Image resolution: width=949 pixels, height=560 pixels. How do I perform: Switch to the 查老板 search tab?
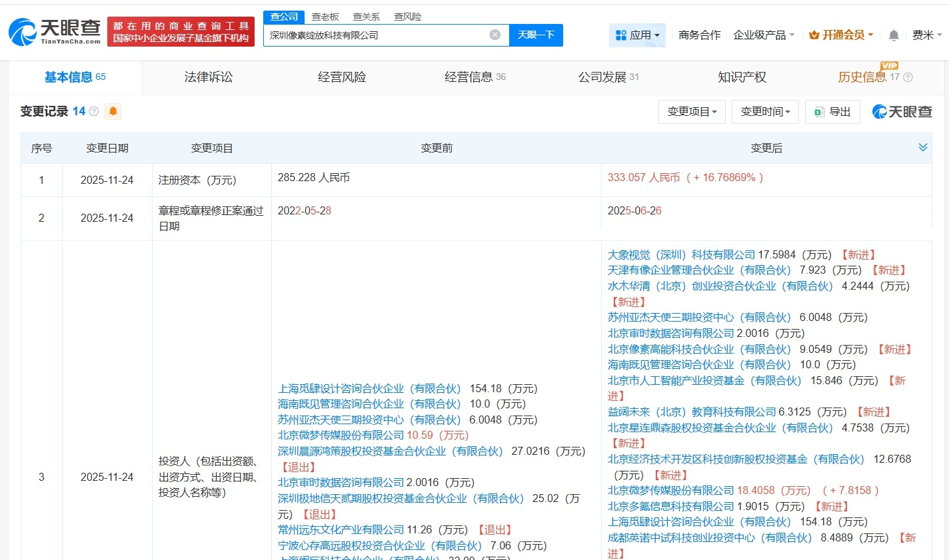click(325, 17)
